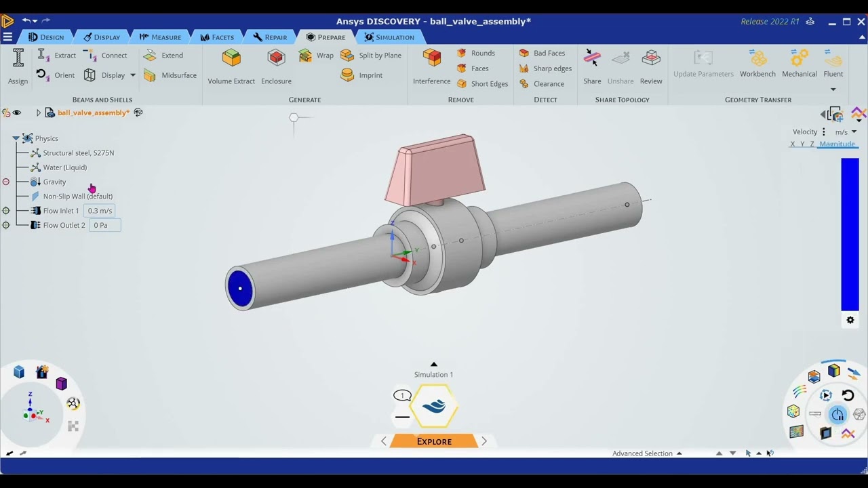Switch to the Facets tab
Screen dimensions: 868x488
[217, 37]
